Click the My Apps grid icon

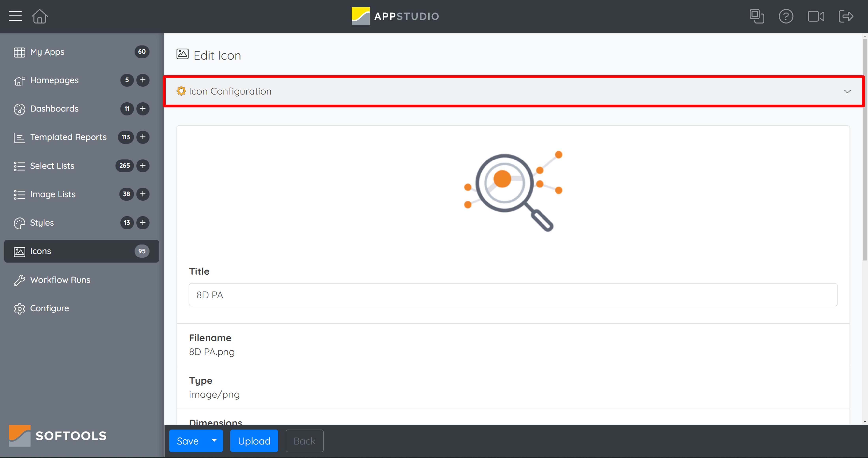click(20, 52)
